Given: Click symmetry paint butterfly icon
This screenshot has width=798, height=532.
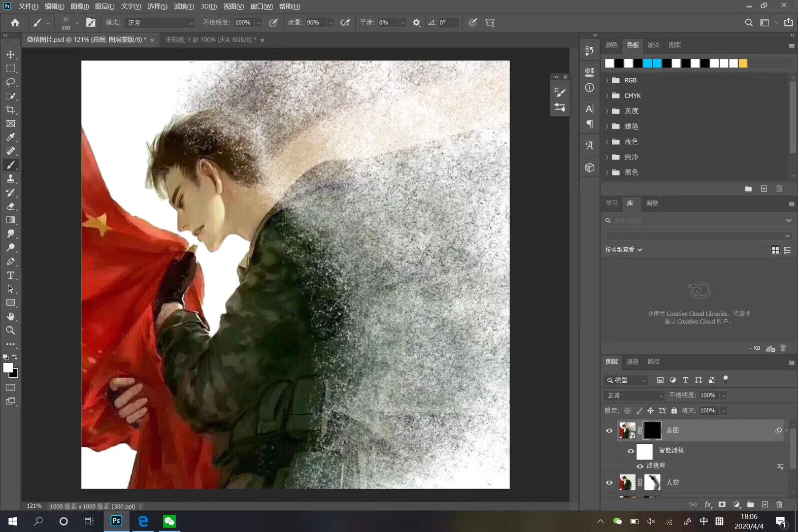Looking at the screenshot, I should coord(490,23).
